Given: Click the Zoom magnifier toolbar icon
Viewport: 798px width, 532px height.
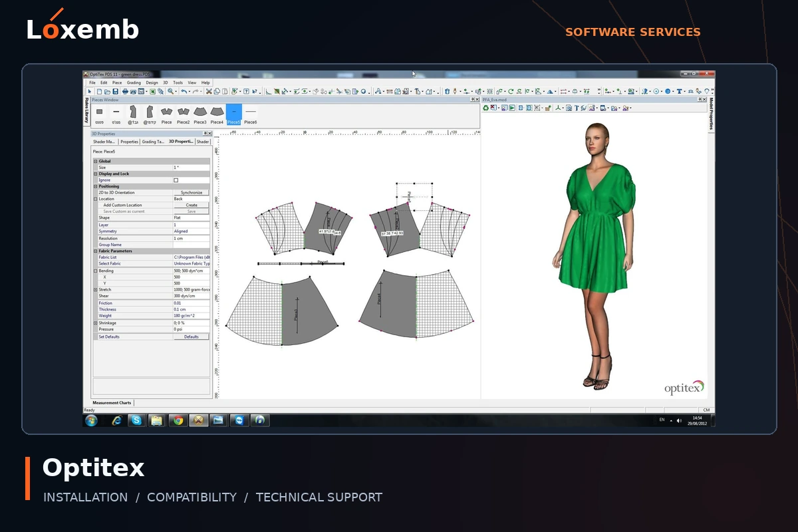Looking at the screenshot, I should [x=170, y=91].
